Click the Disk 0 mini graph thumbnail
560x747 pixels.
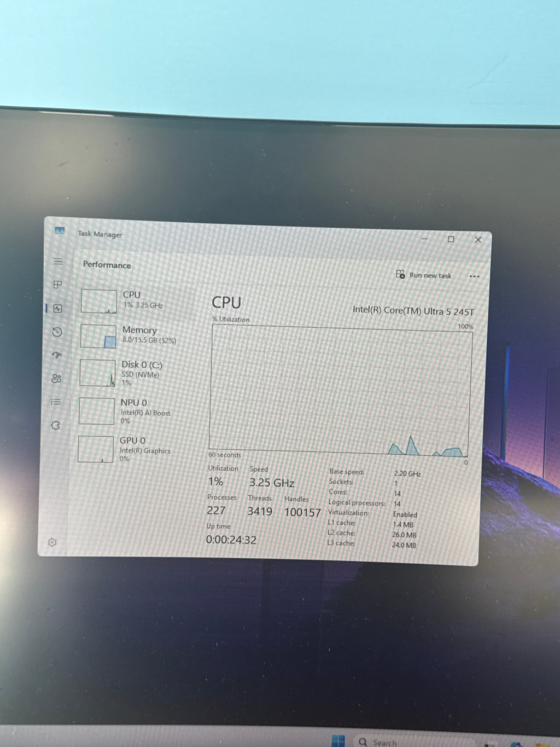(x=97, y=373)
